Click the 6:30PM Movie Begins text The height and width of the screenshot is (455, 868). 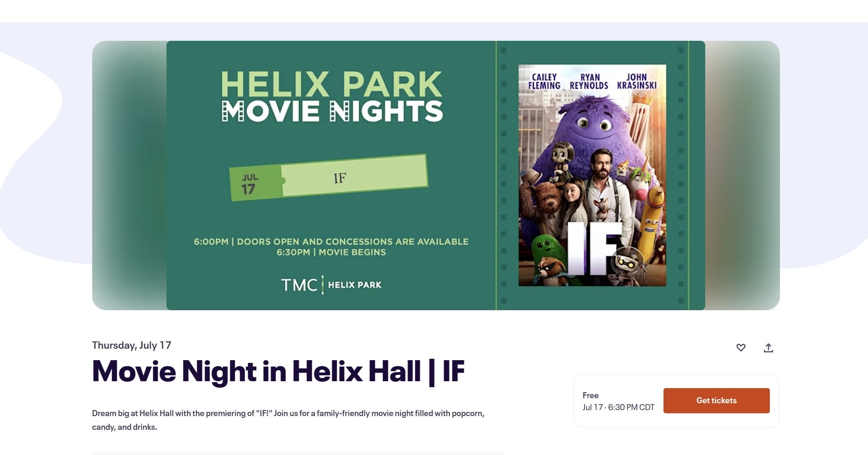click(x=331, y=252)
